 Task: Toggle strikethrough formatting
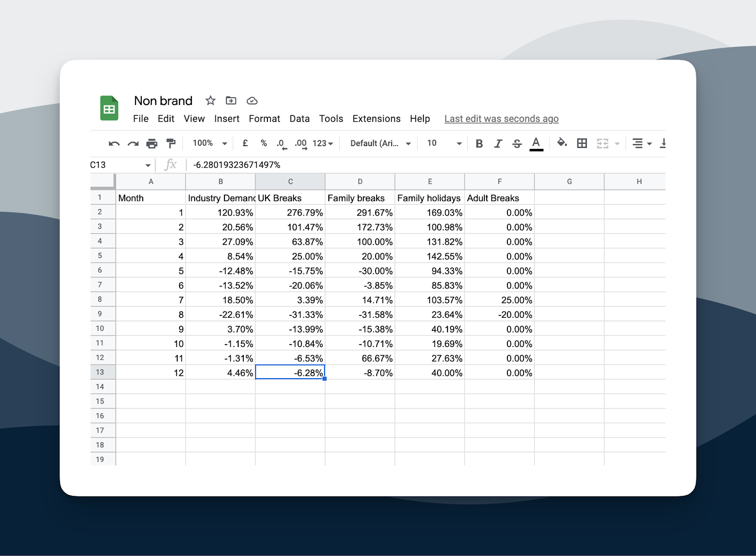[x=517, y=143]
